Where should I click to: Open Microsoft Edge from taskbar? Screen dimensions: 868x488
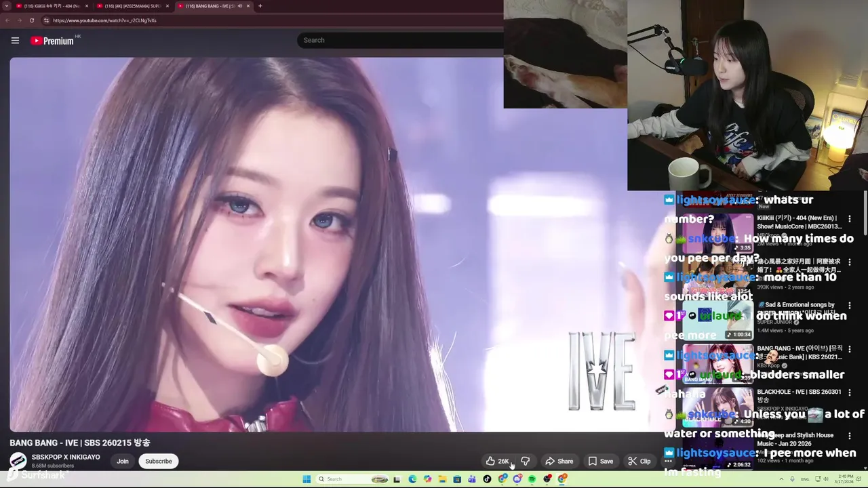pyautogui.click(x=412, y=479)
